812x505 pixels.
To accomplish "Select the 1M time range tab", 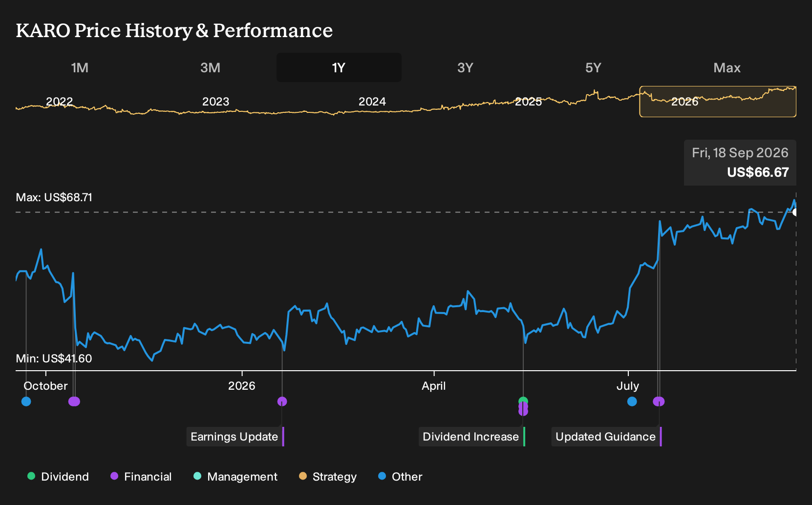I will point(80,67).
